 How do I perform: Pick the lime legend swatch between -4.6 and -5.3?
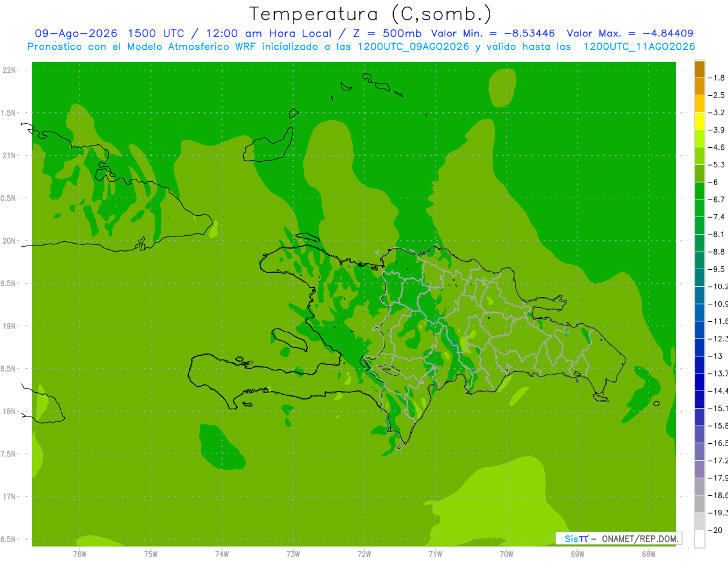point(699,156)
